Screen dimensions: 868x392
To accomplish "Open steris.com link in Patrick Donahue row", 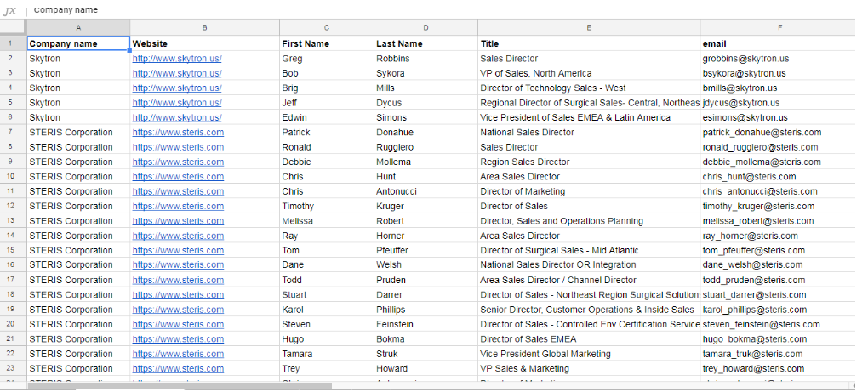I will pyautogui.click(x=178, y=132).
